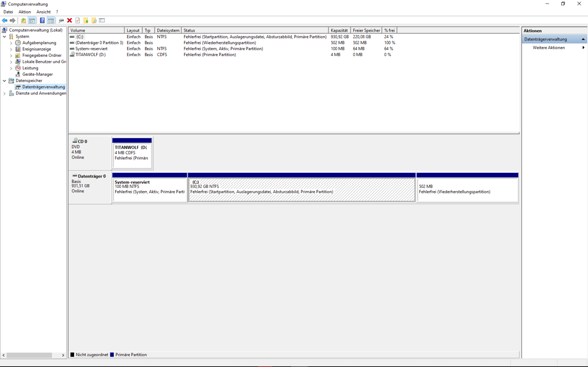Expand the Freigegebene Ordner node
The height and width of the screenshot is (367, 588).
coord(11,55)
